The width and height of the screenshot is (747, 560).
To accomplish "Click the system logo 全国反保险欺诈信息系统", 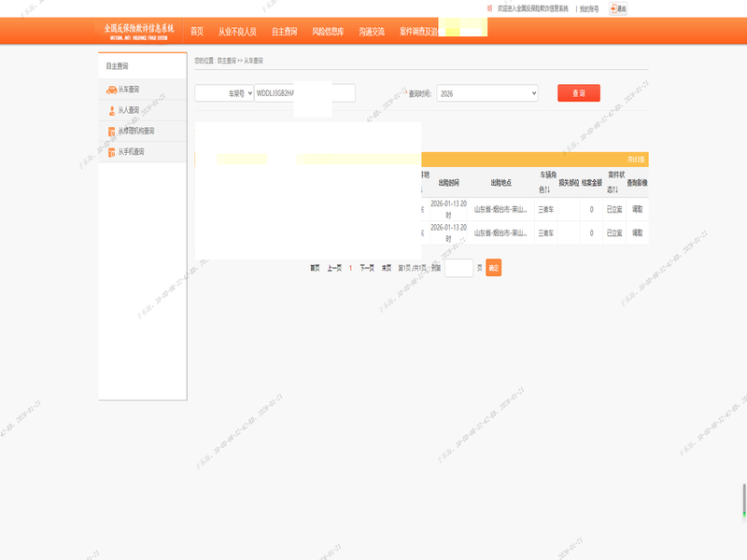I will [139, 31].
